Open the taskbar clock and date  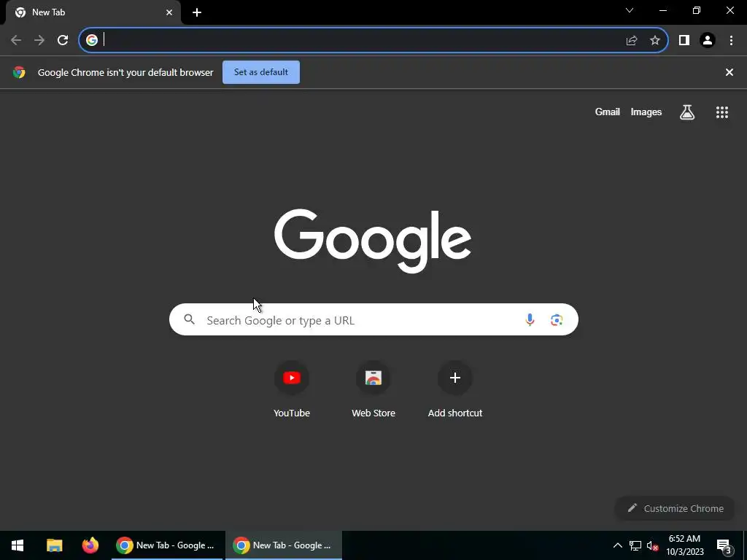684,545
